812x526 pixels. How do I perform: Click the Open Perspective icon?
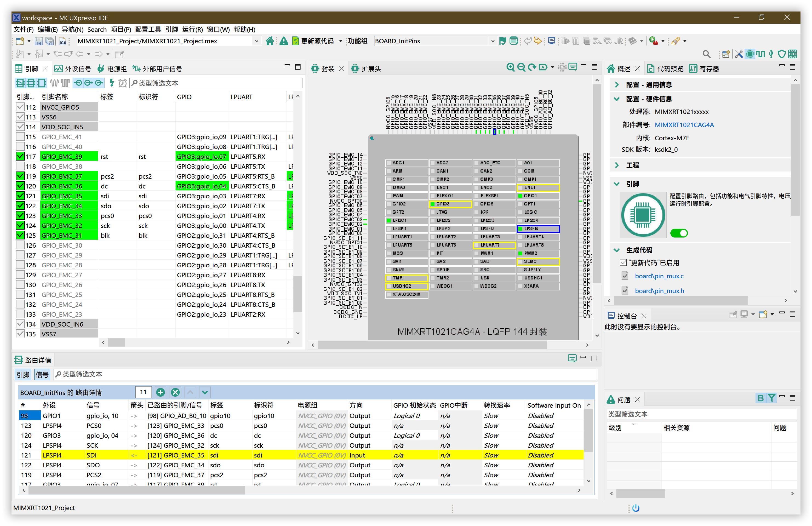coord(726,54)
